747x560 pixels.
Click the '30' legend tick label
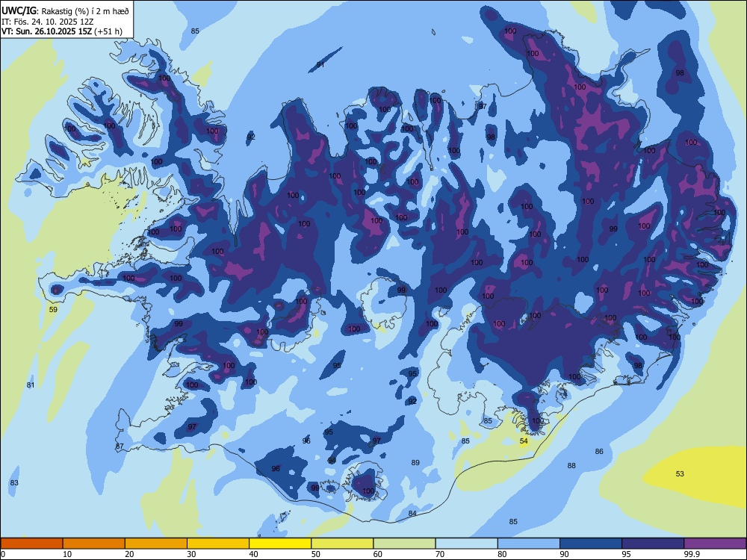pyautogui.click(x=191, y=554)
